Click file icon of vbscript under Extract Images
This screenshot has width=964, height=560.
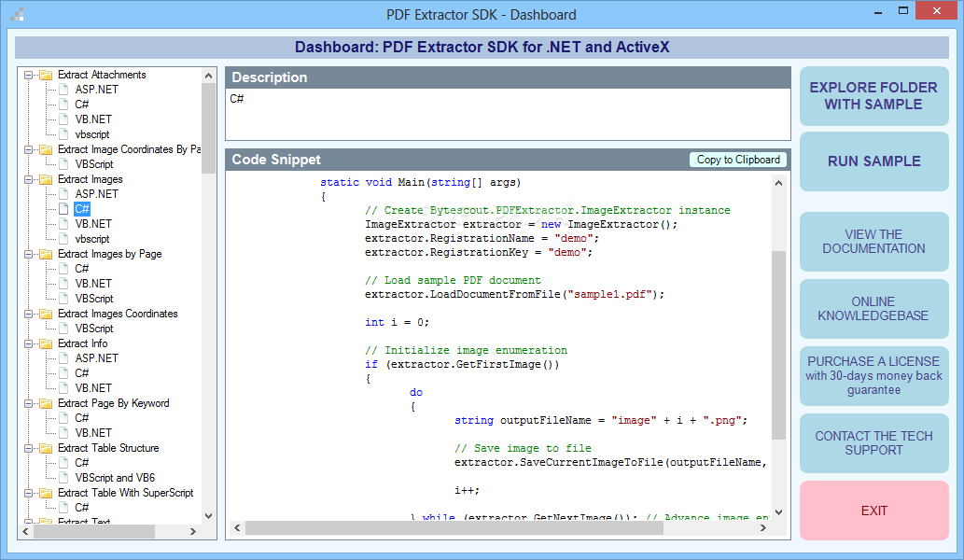coord(63,239)
